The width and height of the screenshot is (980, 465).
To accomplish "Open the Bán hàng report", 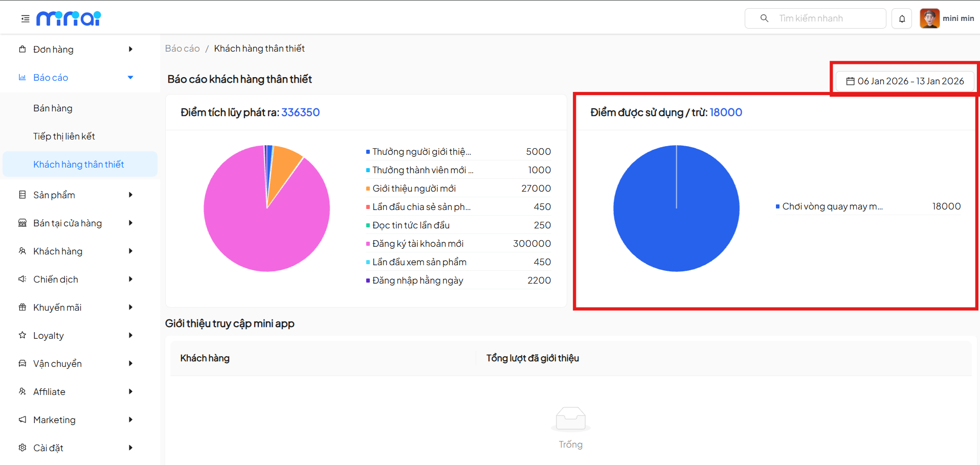I will point(53,108).
